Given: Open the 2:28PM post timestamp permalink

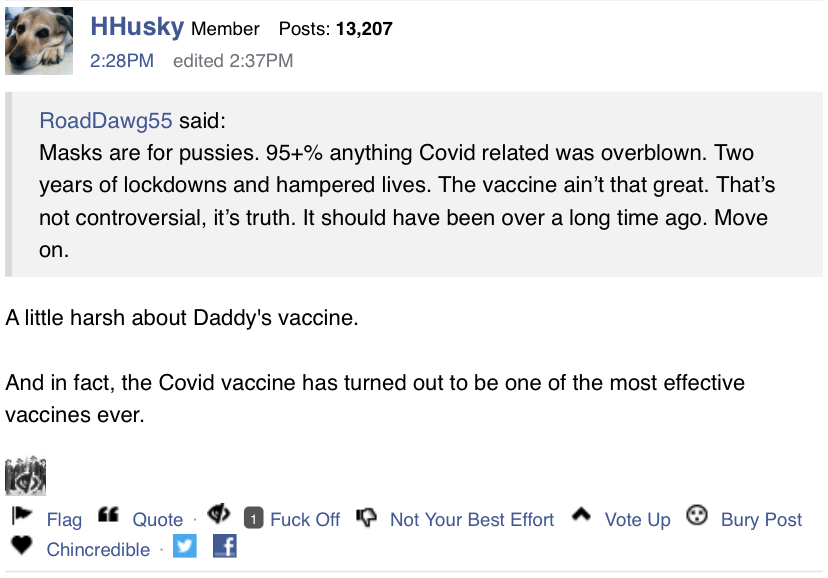Looking at the screenshot, I should coord(122,61).
